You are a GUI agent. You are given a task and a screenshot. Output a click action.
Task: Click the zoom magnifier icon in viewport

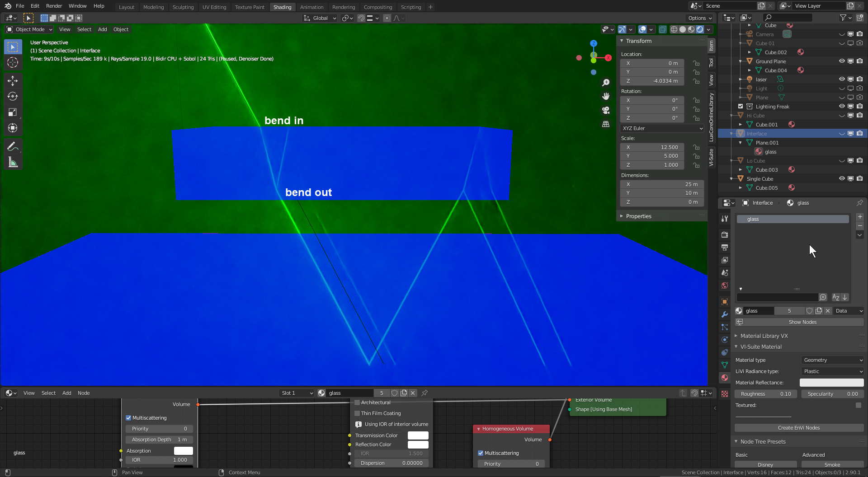[606, 83]
